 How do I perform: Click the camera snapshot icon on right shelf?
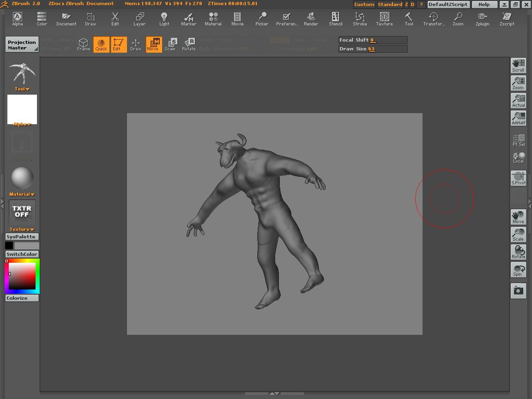pos(518,291)
